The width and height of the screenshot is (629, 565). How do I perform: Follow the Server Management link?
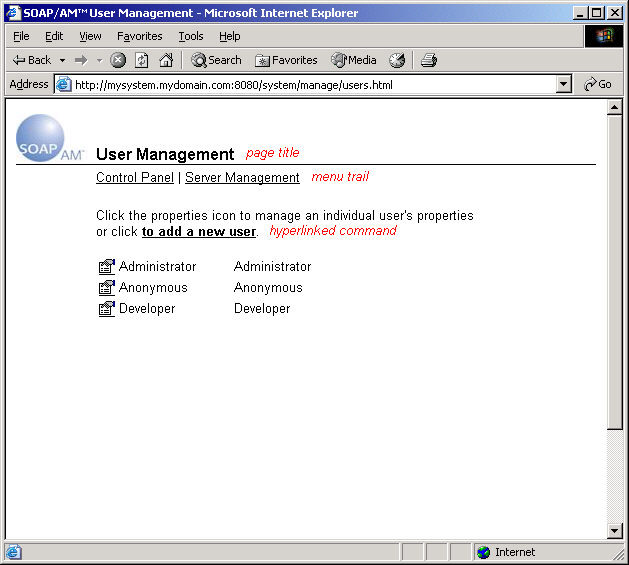point(242,178)
